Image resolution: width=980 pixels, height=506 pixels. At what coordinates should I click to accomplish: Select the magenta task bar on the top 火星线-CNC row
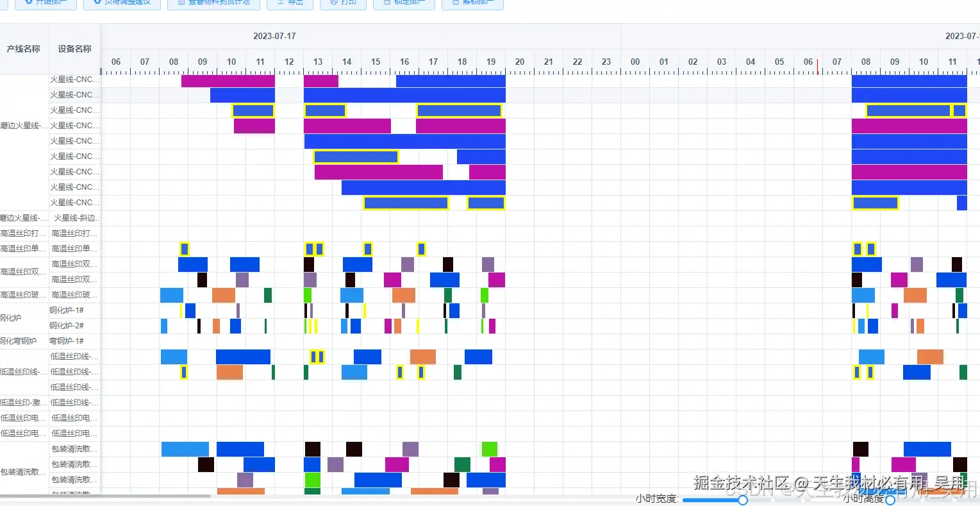coord(228,79)
